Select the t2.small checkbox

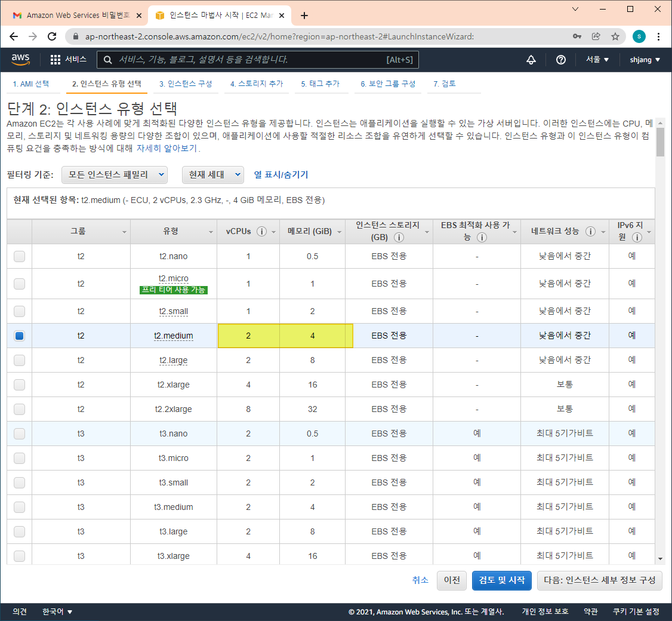(x=19, y=311)
